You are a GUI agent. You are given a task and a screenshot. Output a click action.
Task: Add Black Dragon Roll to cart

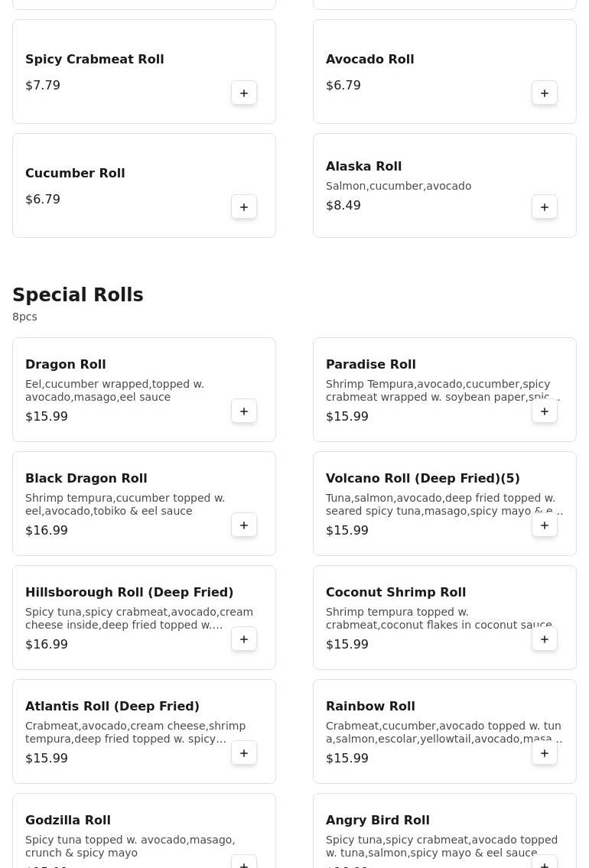(x=244, y=525)
